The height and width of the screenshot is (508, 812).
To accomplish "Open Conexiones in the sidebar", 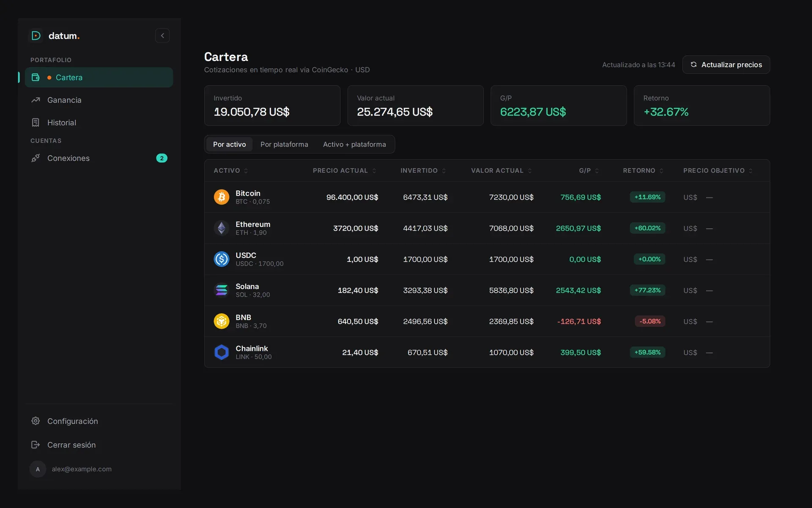I will tap(99, 158).
